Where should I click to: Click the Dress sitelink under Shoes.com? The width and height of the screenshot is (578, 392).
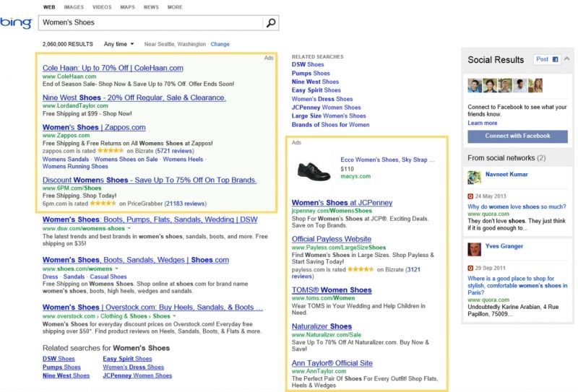coord(50,276)
